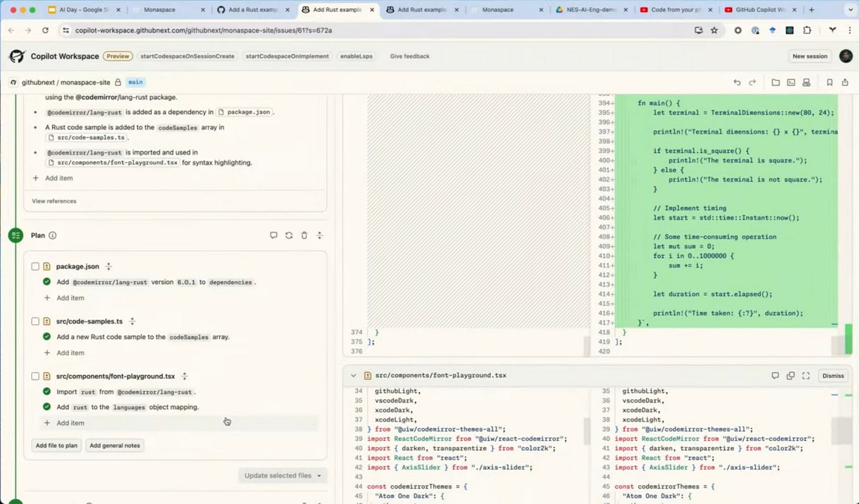
Task: Toggle the startCodespaceOnSessionCreate flag
Action: [x=187, y=56]
